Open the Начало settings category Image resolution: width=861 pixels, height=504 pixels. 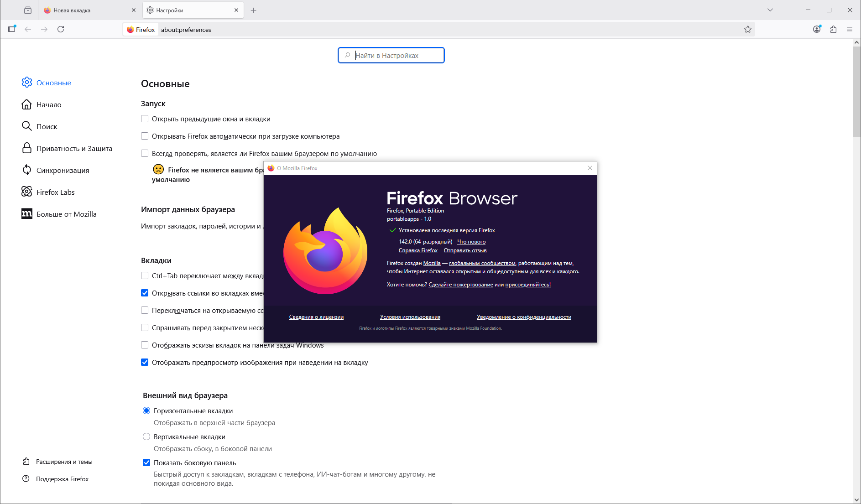coord(42,104)
